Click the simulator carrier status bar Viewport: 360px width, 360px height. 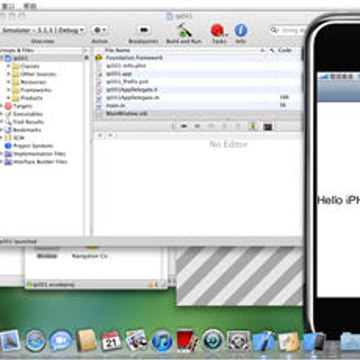pos(339,76)
